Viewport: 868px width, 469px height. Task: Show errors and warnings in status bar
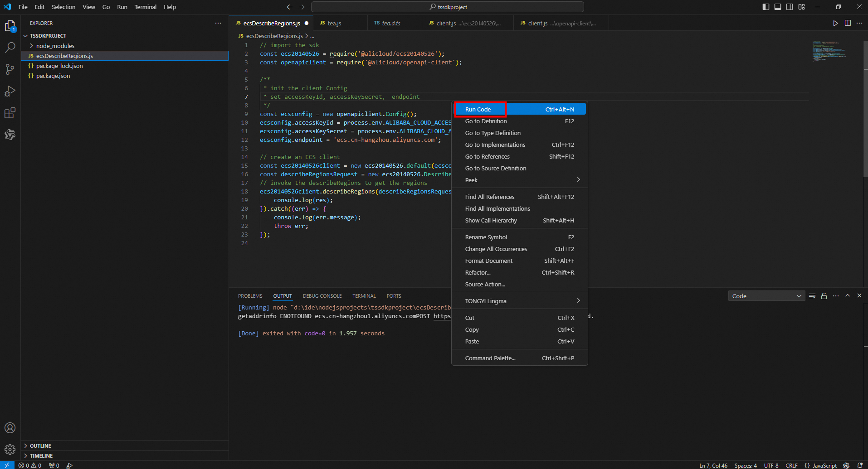[x=30, y=465]
